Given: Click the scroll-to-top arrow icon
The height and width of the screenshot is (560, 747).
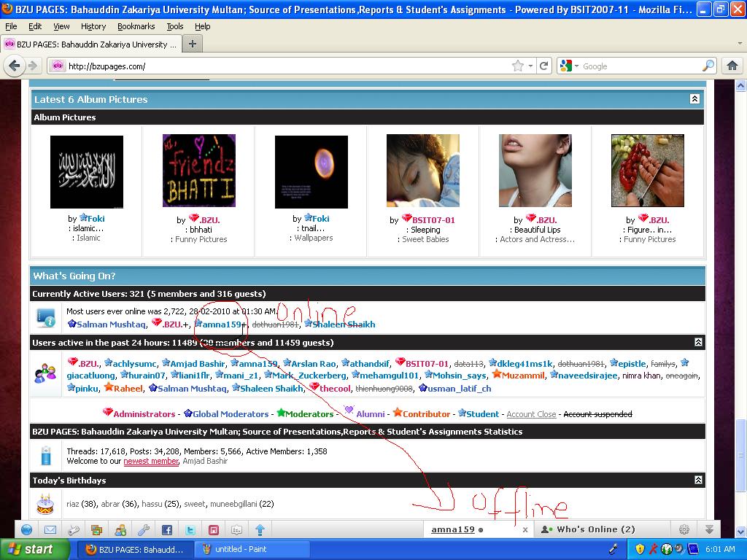Looking at the screenshot, I should 260,529.
